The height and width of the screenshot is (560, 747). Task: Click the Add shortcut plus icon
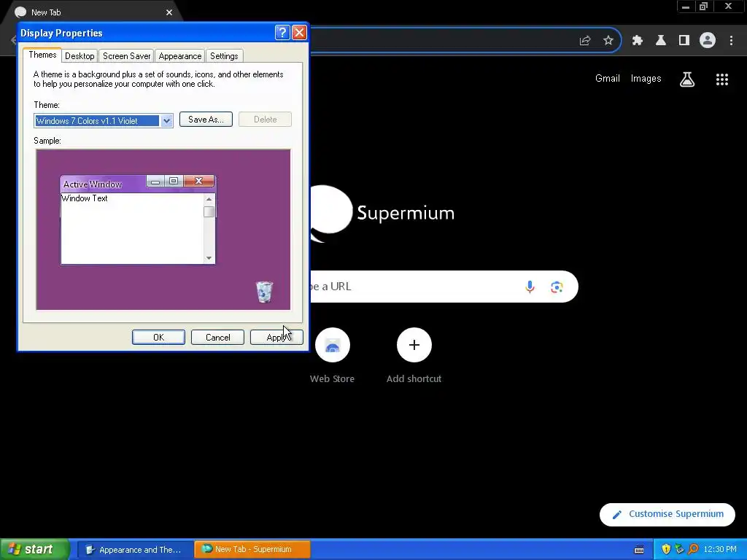pyautogui.click(x=414, y=345)
